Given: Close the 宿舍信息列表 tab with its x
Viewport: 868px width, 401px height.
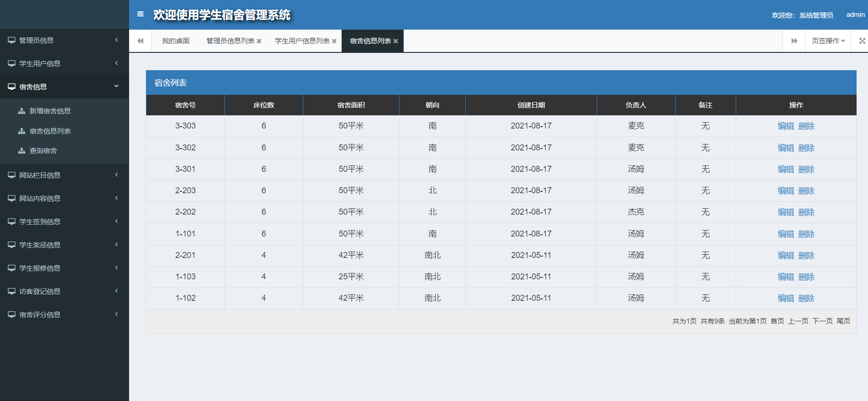Looking at the screenshot, I should (395, 41).
